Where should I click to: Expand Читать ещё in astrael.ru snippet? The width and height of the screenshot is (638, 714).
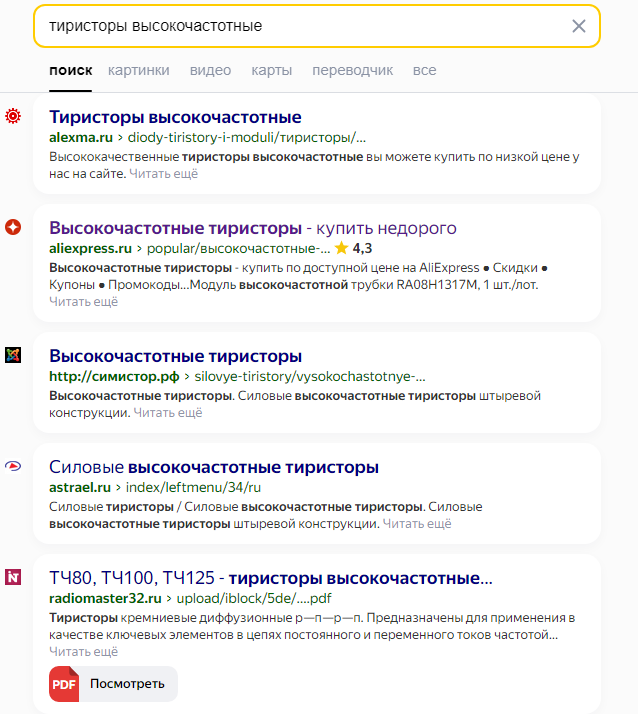[417, 524]
